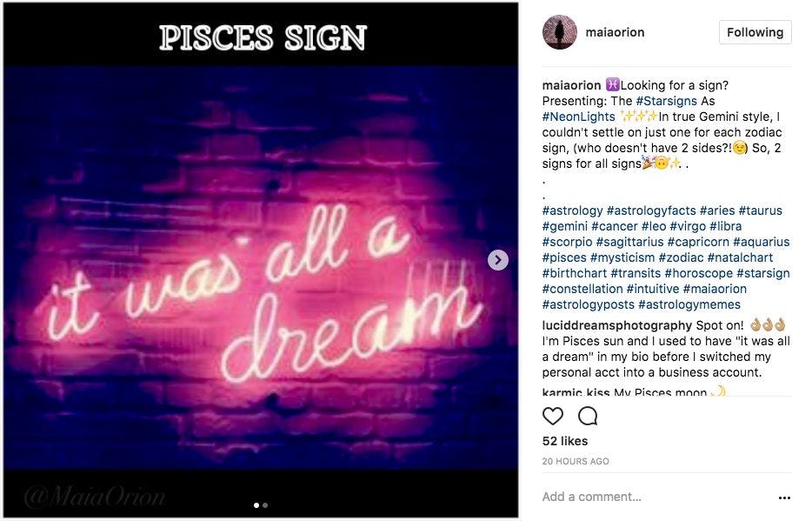Open maiaorion's profile picture avatar

pyautogui.click(x=560, y=32)
